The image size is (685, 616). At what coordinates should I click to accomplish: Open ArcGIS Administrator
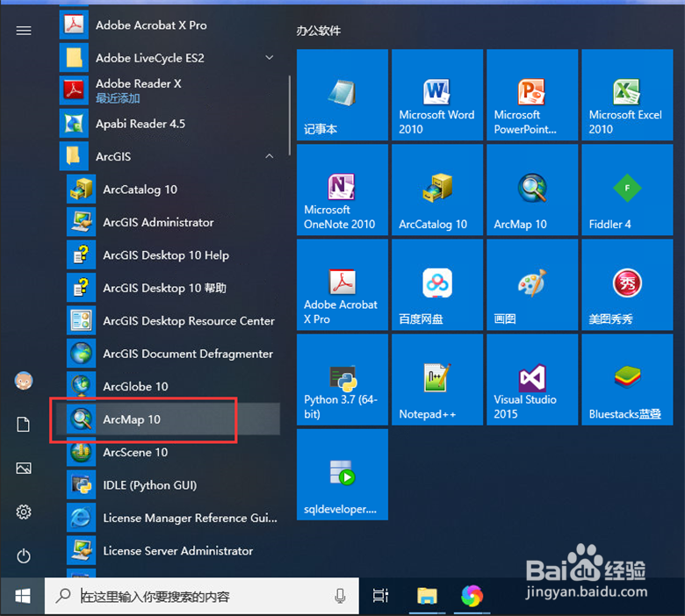[x=173, y=222]
